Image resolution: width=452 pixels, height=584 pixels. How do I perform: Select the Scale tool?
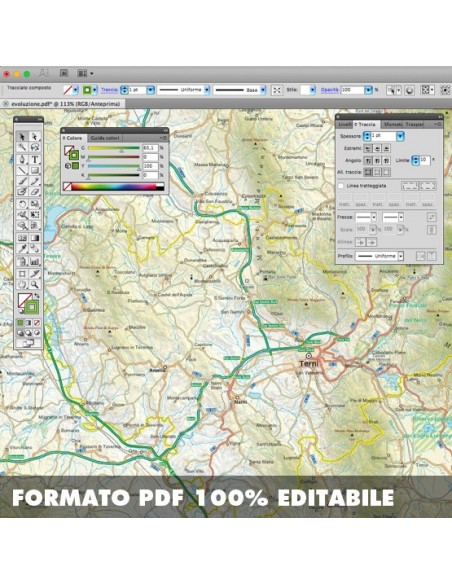click(x=35, y=204)
